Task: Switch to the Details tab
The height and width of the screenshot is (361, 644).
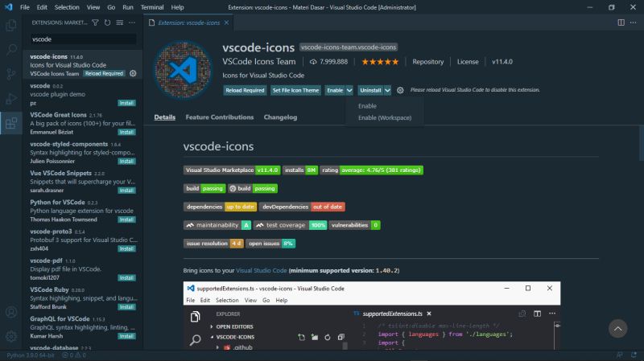Action: pyautogui.click(x=165, y=117)
